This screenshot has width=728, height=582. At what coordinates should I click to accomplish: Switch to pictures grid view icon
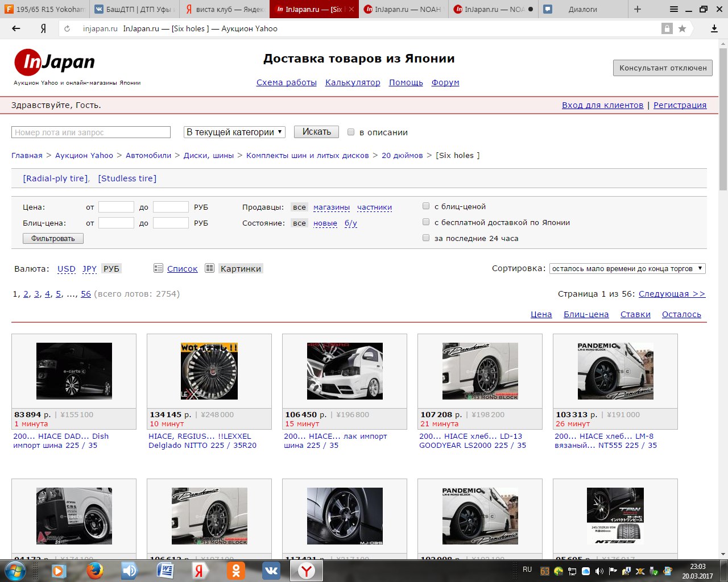click(209, 268)
